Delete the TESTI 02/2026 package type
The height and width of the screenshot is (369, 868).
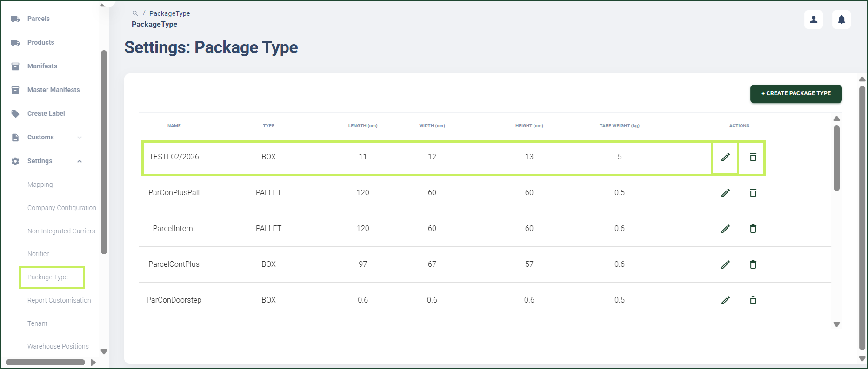click(x=753, y=157)
